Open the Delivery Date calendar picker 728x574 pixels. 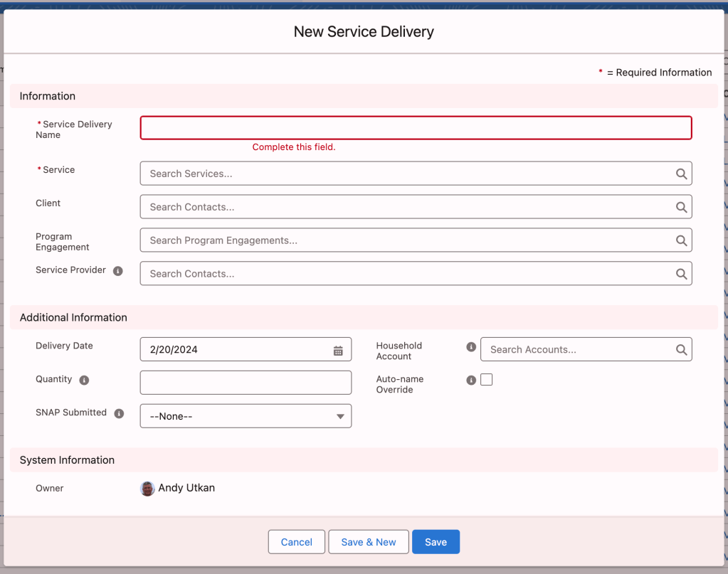point(338,351)
